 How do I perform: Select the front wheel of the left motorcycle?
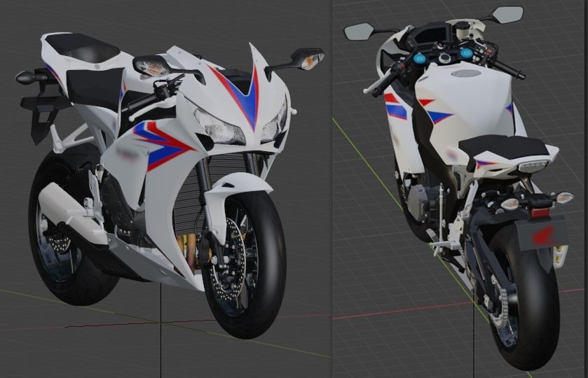244,264
